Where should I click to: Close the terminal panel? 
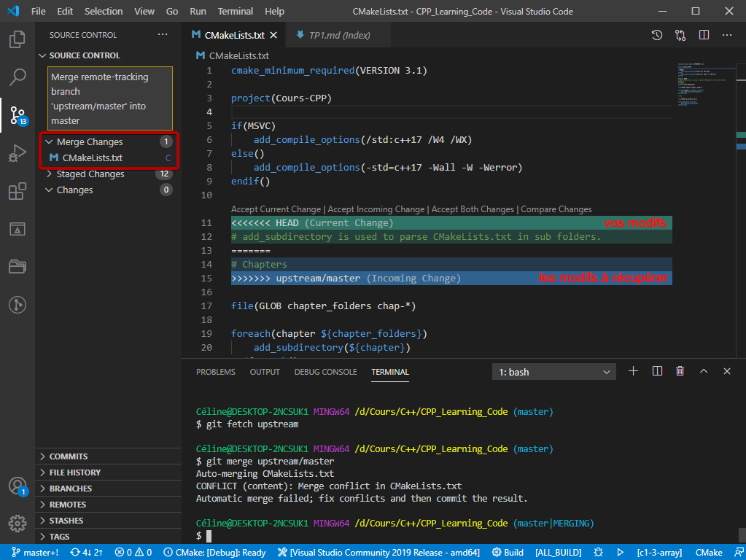point(727,371)
